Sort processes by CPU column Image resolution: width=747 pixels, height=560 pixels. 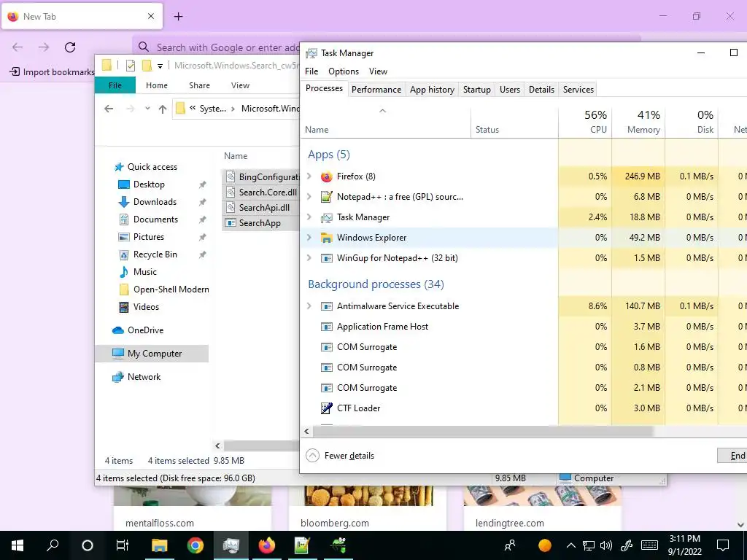coord(585,122)
